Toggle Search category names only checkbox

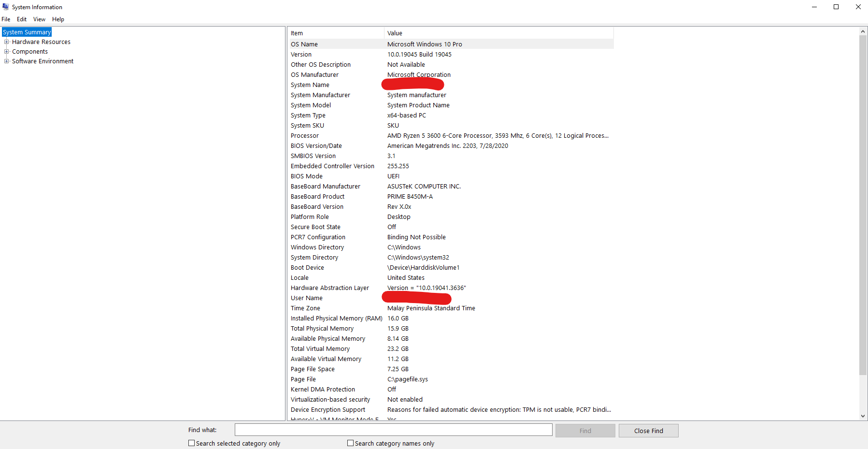pos(350,443)
